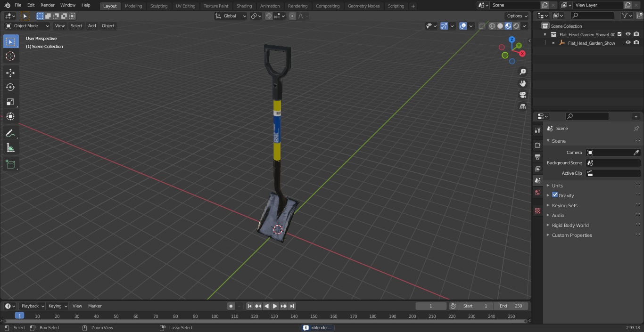Open the Tool properties tab
The width and height of the screenshot is (644, 332).
click(537, 130)
